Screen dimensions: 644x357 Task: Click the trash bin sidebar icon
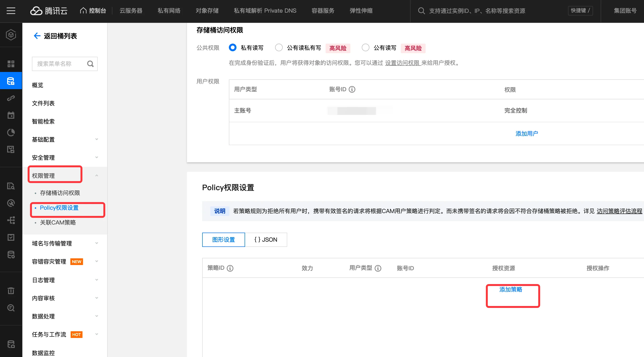(x=11, y=291)
